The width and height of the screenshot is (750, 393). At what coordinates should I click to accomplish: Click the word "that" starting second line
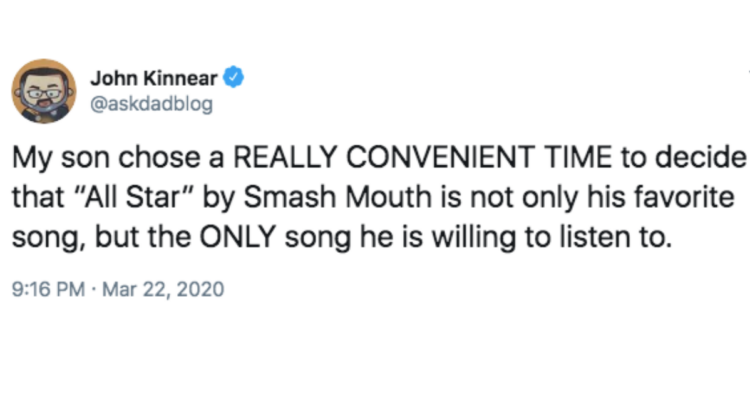click(38, 196)
